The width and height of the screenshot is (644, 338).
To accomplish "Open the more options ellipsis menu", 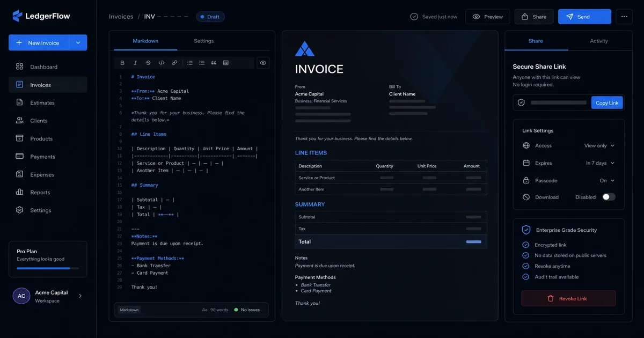I will (x=624, y=17).
